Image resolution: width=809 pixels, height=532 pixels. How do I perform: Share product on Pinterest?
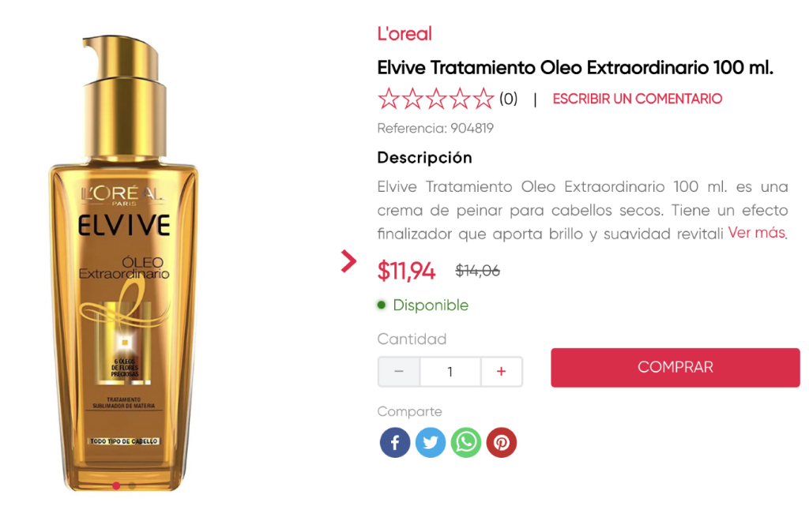502,442
